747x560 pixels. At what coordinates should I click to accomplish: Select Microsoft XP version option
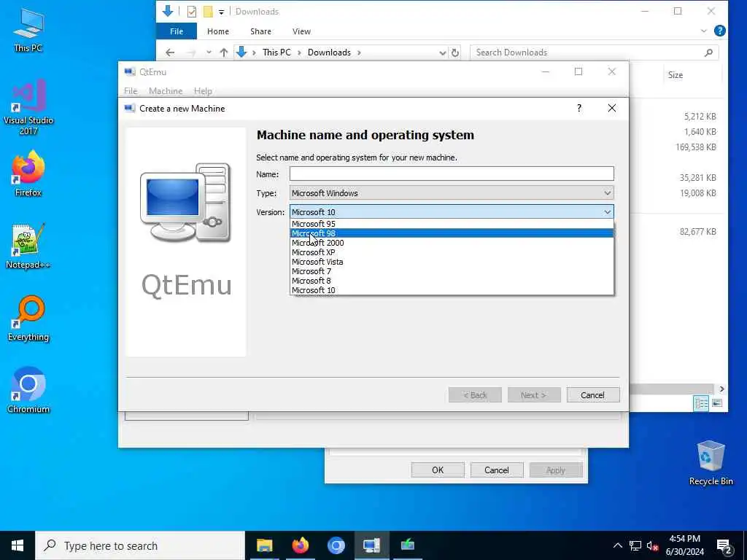pos(452,252)
